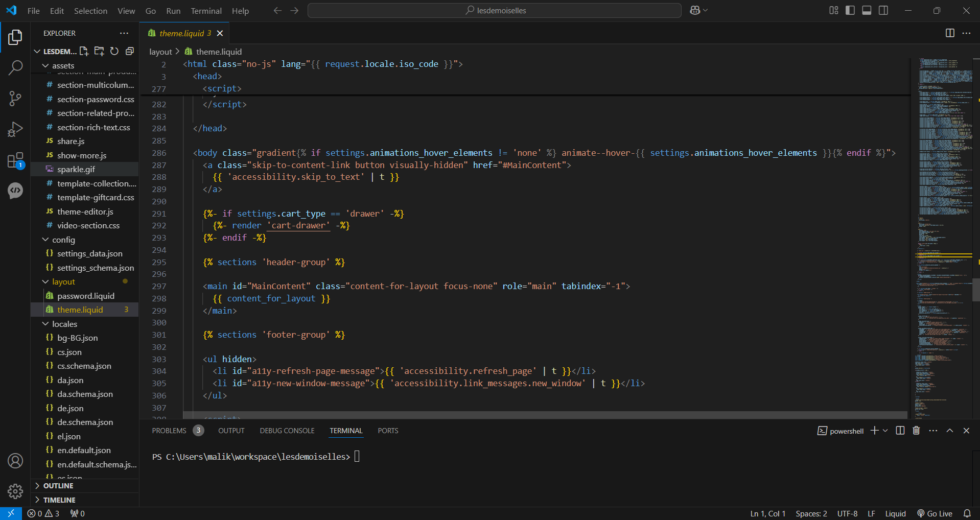The height and width of the screenshot is (520, 980).
Task: Click Go Live in status bar
Action: pyautogui.click(x=935, y=513)
